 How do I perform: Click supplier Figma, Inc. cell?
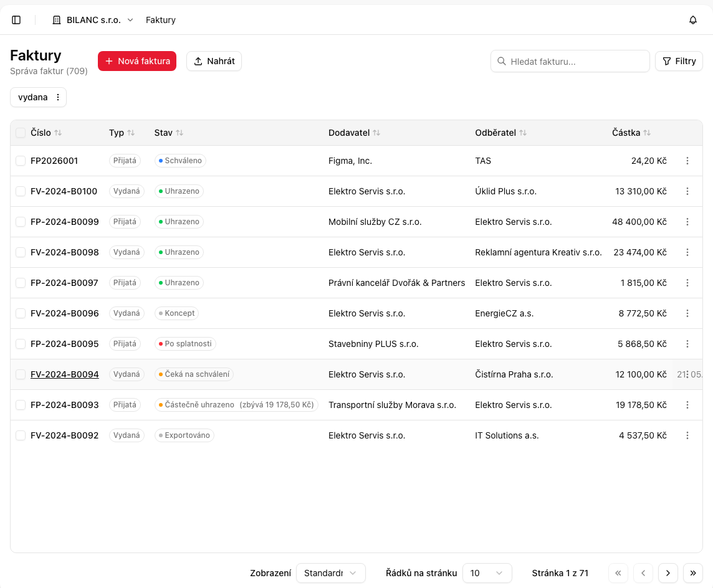(x=350, y=161)
